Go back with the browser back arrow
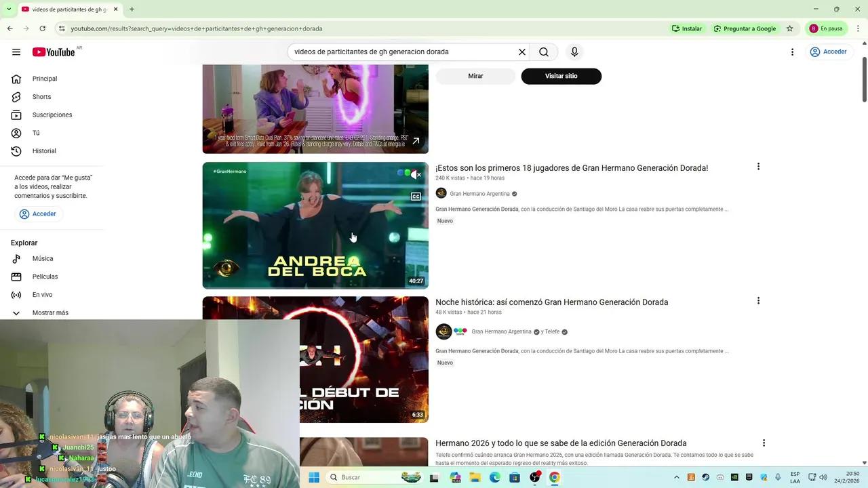 pyautogui.click(x=9, y=28)
